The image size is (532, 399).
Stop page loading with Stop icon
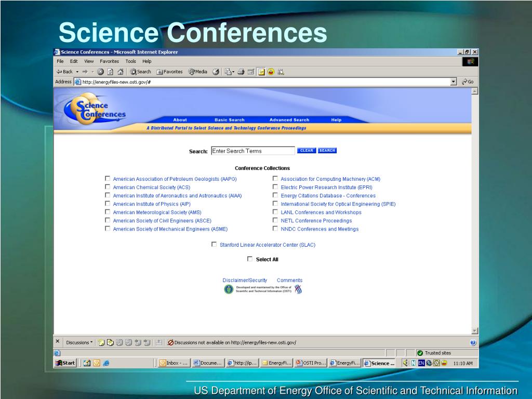pyautogui.click(x=100, y=72)
